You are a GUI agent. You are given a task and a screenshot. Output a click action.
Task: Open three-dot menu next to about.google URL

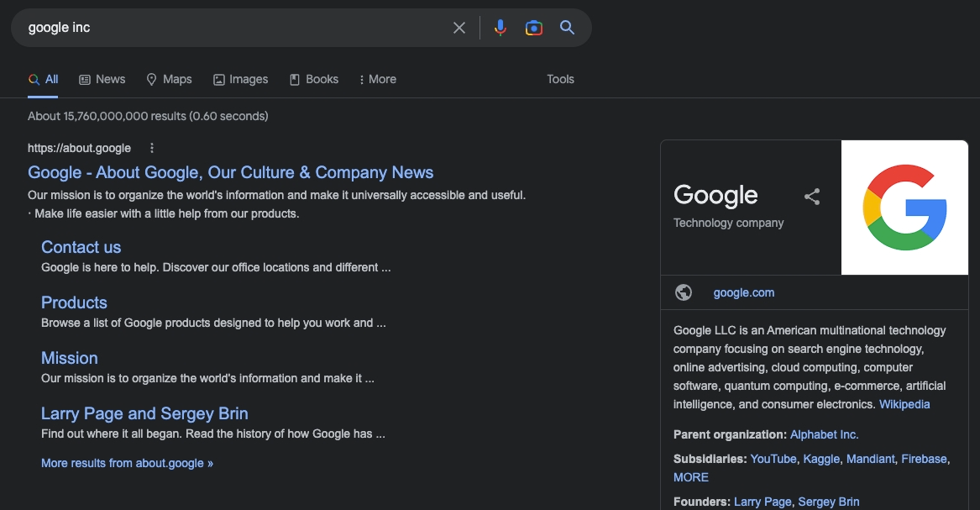[152, 148]
